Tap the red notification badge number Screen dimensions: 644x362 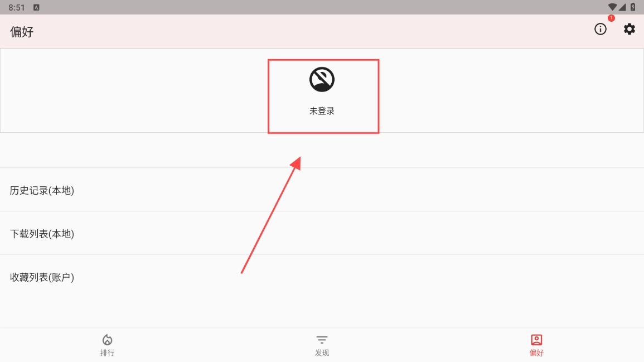(x=611, y=18)
